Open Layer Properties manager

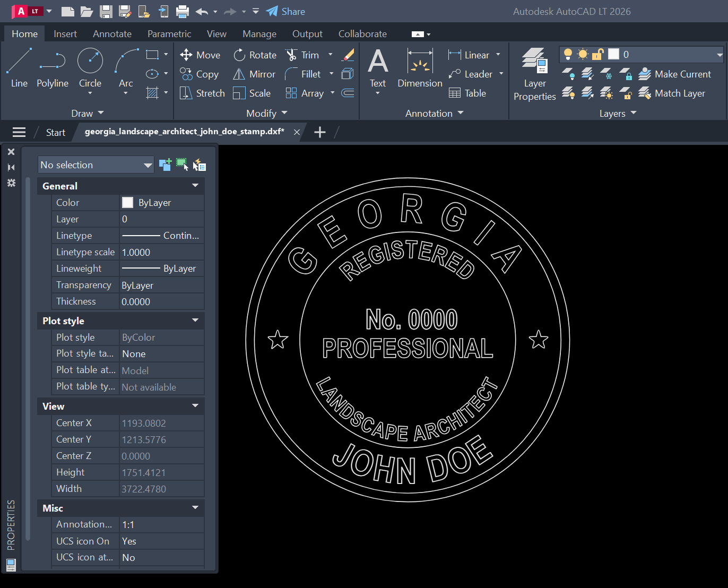534,74
